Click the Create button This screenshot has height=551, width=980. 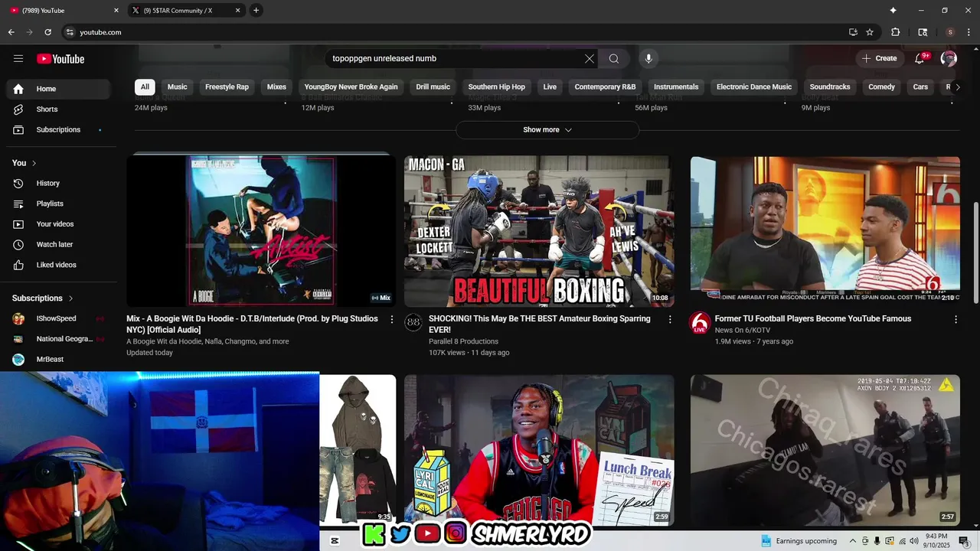(879, 59)
